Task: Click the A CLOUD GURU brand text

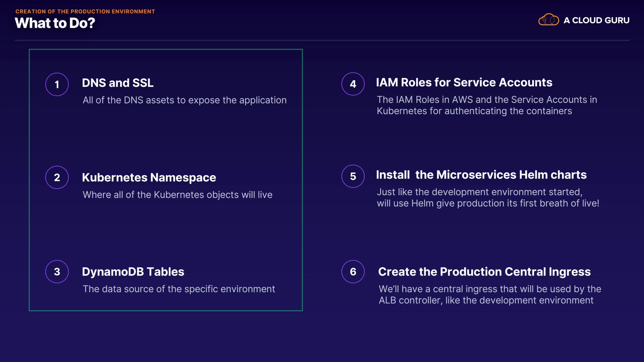Action: tap(596, 20)
